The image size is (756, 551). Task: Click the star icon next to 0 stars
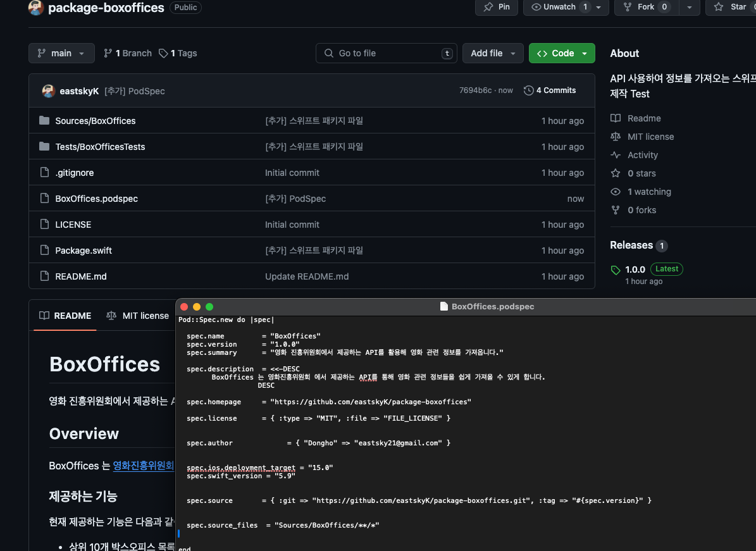(615, 173)
